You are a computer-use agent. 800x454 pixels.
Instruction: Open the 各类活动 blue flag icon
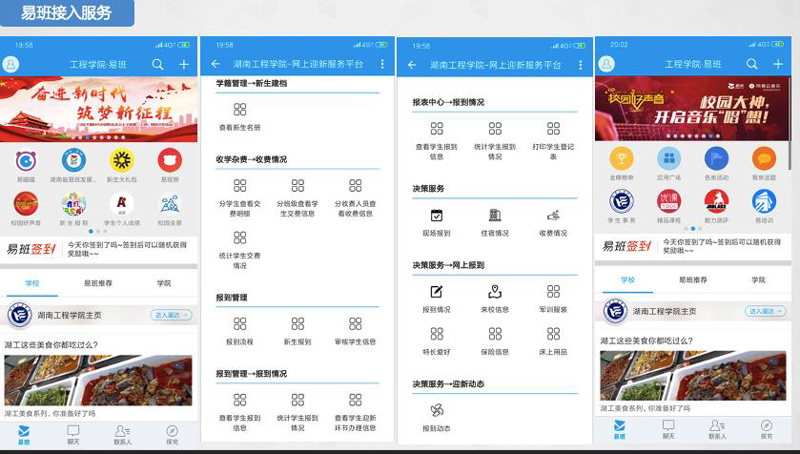(x=716, y=159)
